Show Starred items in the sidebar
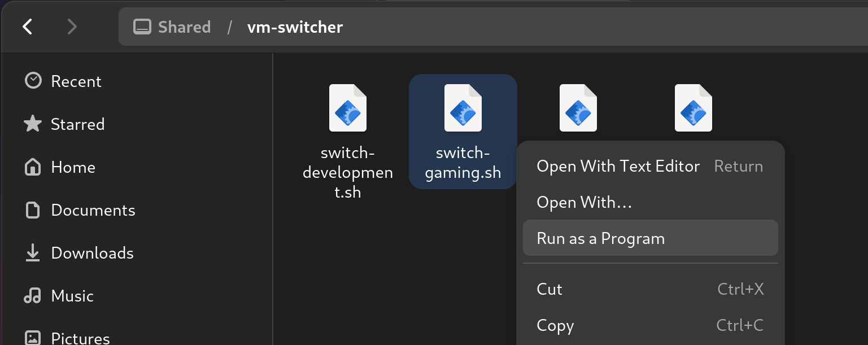The width and height of the screenshot is (868, 345). [77, 124]
